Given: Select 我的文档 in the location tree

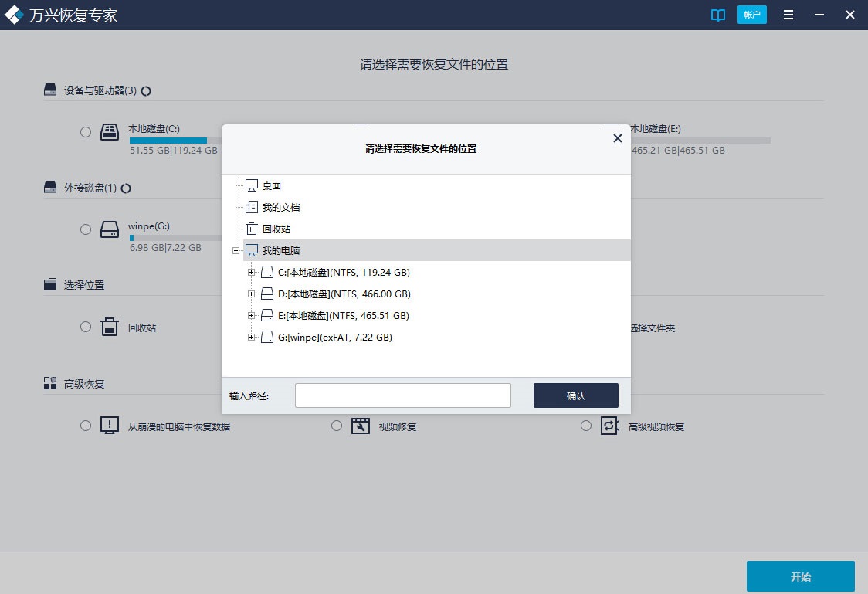Looking at the screenshot, I should 280,208.
